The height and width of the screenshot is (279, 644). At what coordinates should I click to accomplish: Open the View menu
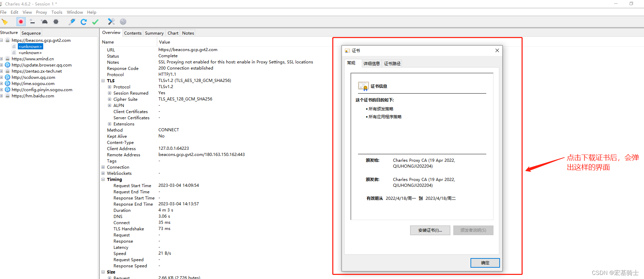tap(27, 12)
